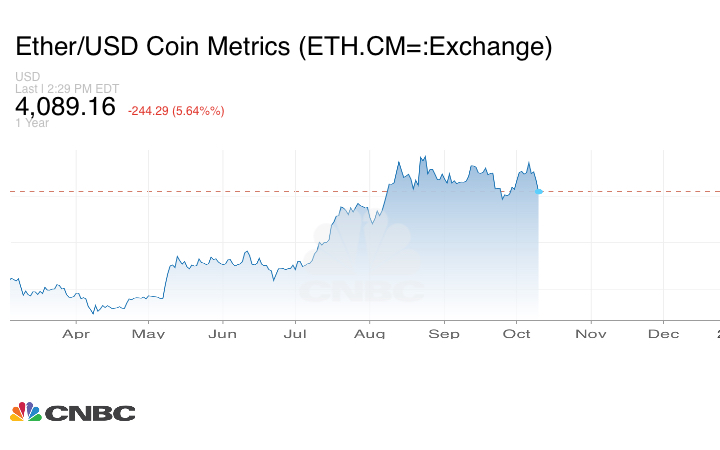Select the Nov label on the time axis
The image size is (720, 450).
coord(590,334)
